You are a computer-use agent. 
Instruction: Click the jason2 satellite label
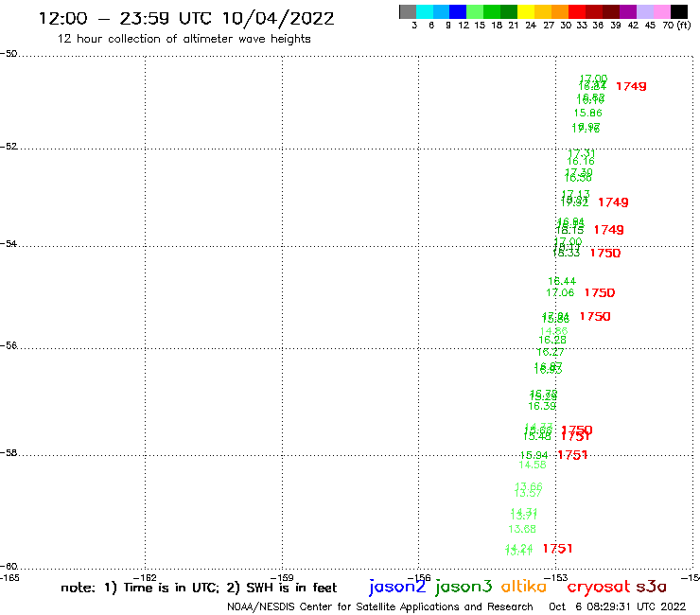397,588
